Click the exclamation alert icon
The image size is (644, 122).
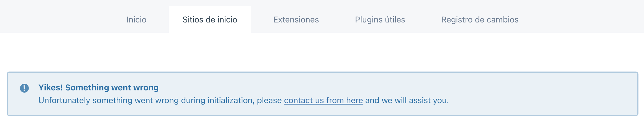(24, 88)
